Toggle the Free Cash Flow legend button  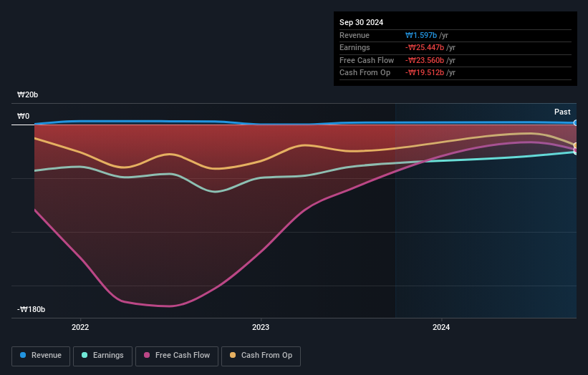[177, 356]
